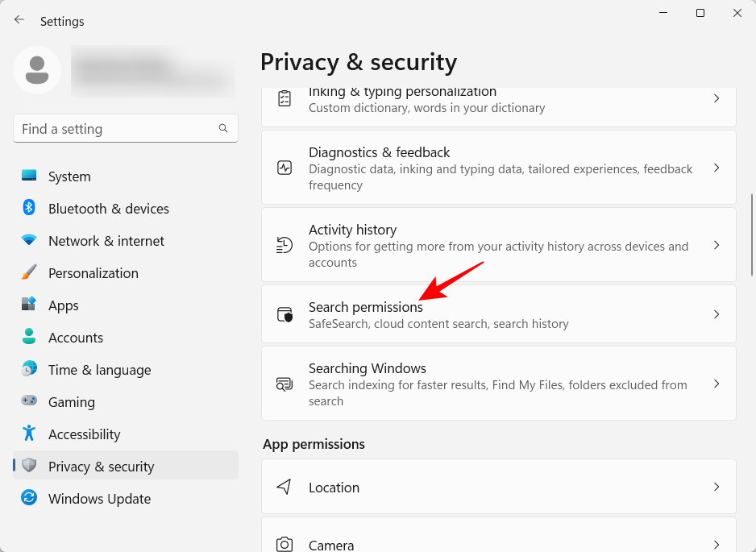Select the System icon in the sidebar
This screenshot has width=756, height=552.
pos(27,176)
